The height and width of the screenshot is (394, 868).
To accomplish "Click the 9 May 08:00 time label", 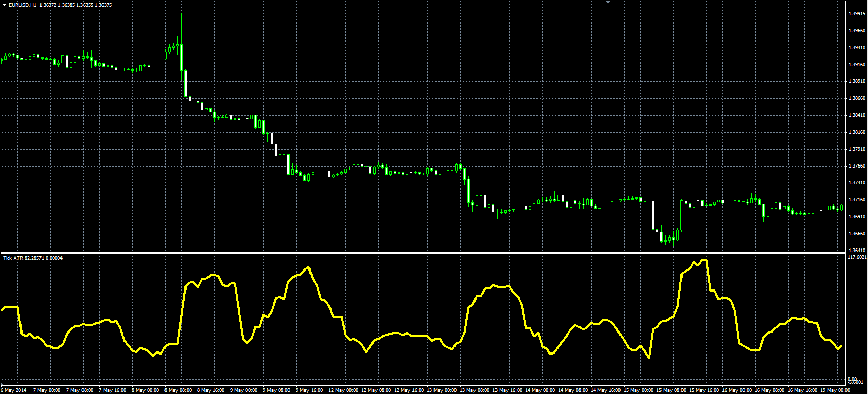I will pos(277,390).
